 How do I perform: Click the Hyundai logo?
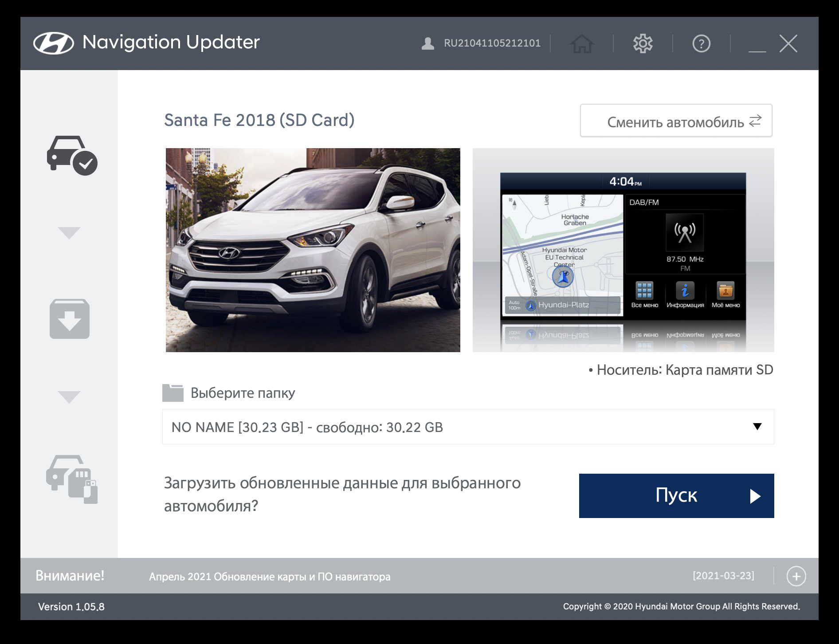point(54,43)
